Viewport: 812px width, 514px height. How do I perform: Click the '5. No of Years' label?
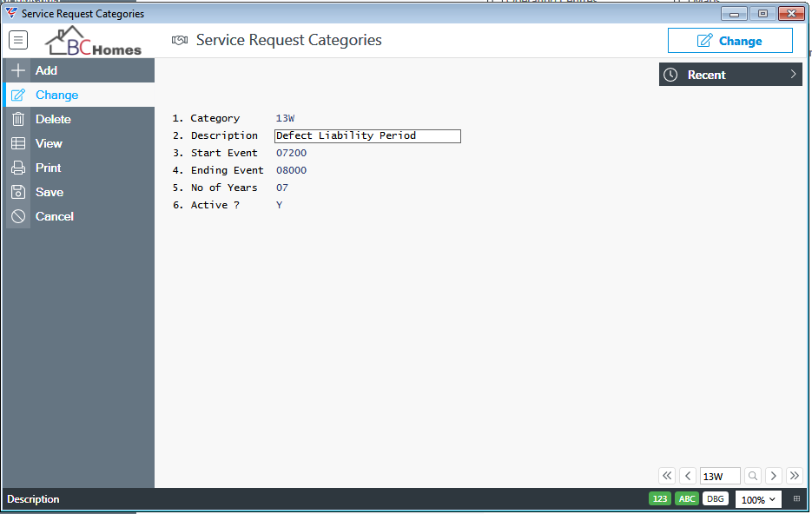click(215, 188)
